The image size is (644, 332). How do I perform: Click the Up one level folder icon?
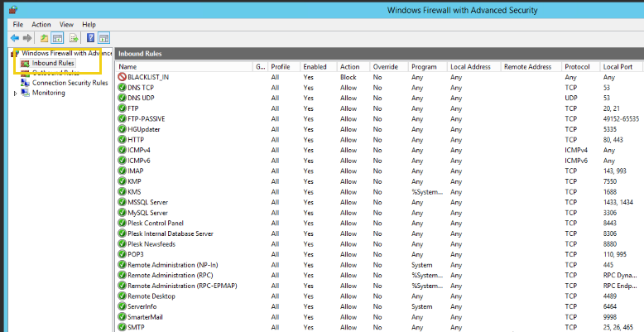click(44, 38)
